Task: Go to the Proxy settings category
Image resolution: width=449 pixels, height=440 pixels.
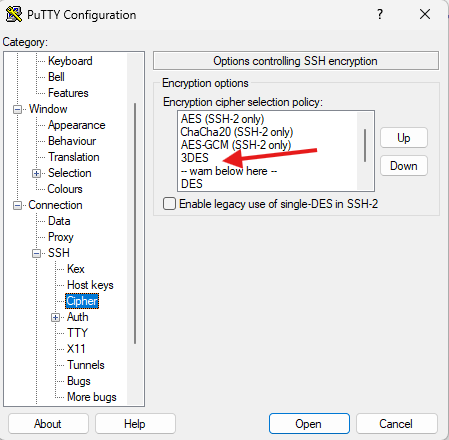Action: pos(61,237)
